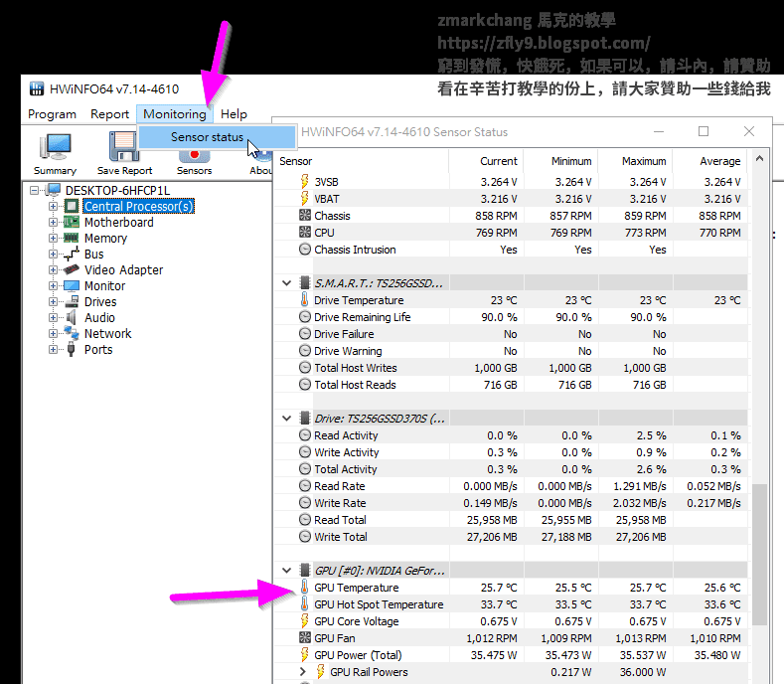This screenshot has height=684, width=784.
Task: Click the Ports plug icon
Action: click(71, 349)
